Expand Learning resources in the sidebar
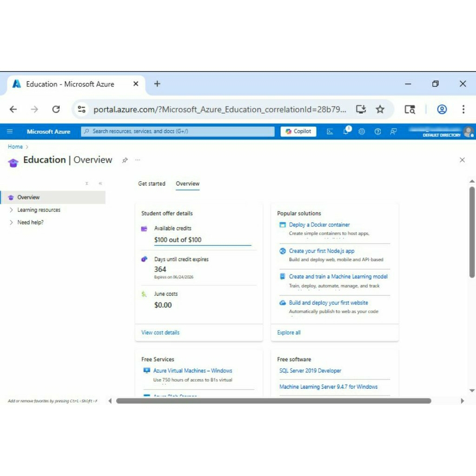476x476 pixels. click(x=39, y=210)
